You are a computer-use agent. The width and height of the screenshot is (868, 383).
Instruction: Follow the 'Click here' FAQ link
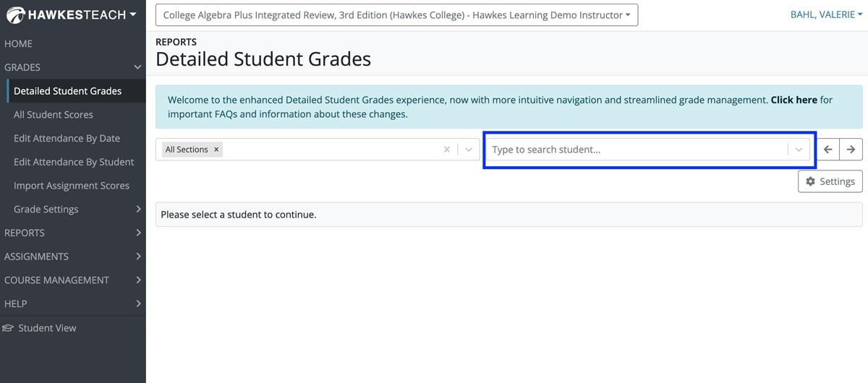click(x=793, y=100)
